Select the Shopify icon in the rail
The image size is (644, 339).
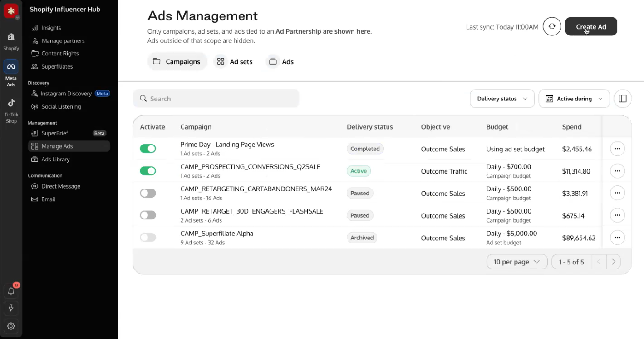tap(11, 41)
